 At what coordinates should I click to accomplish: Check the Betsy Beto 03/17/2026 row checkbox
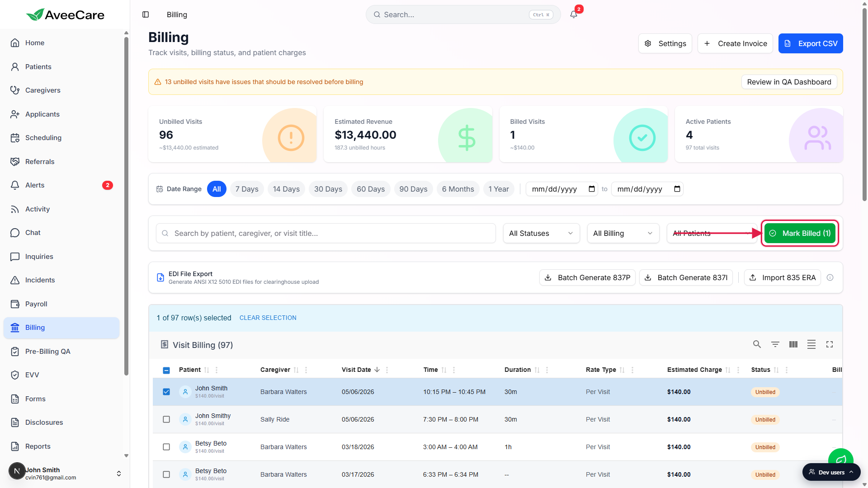click(x=166, y=474)
